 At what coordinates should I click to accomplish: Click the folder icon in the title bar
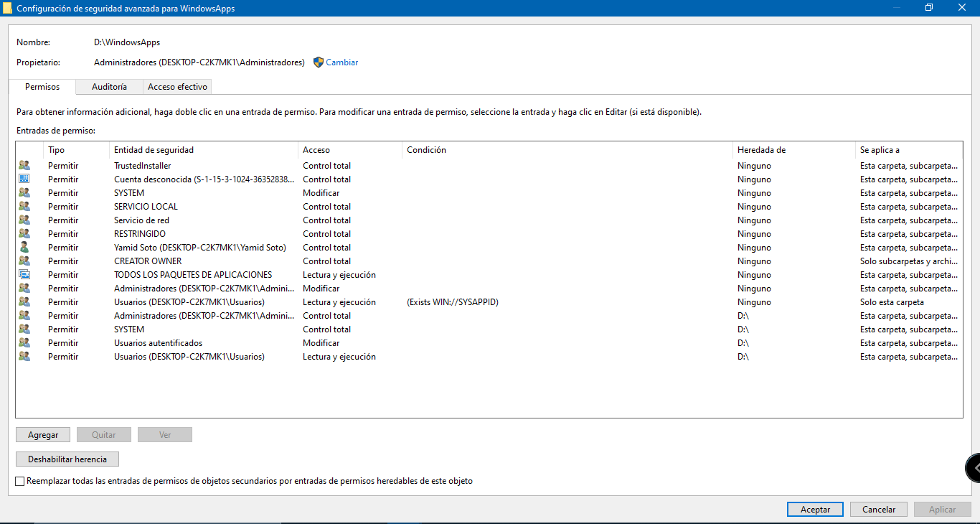[7, 9]
